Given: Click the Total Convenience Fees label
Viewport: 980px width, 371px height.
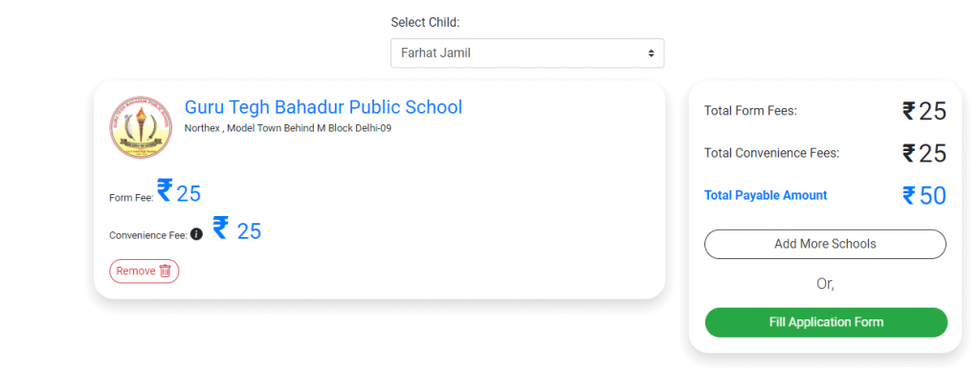Looking at the screenshot, I should tap(772, 153).
